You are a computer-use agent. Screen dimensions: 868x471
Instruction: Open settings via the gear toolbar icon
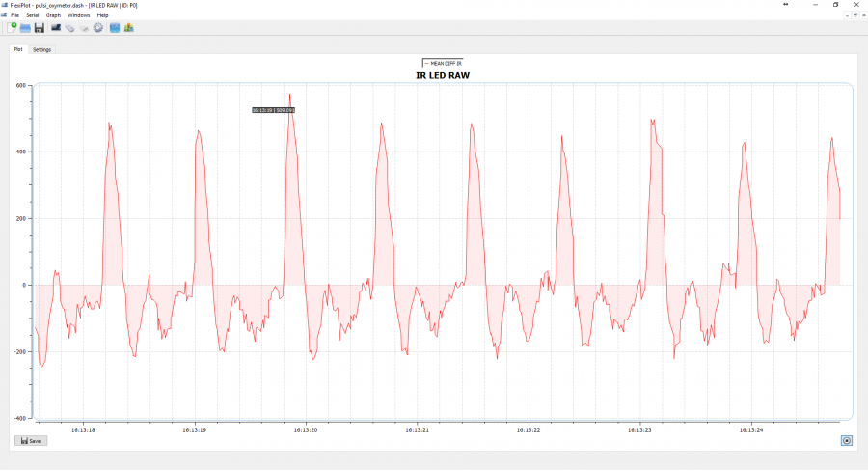point(98,27)
